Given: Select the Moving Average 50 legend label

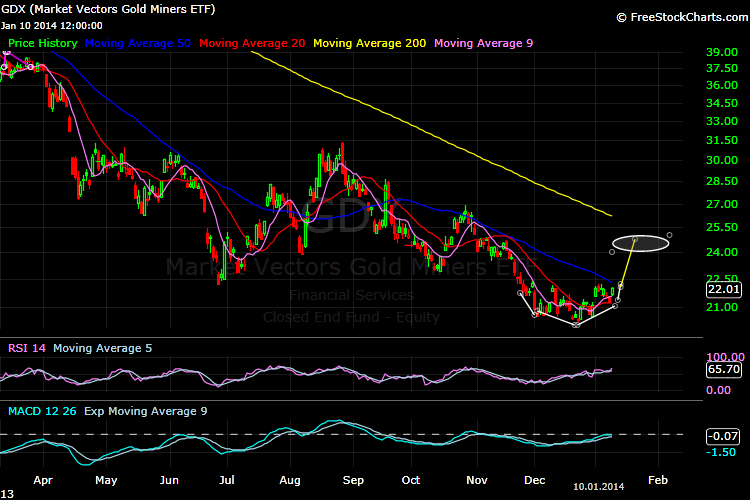Looking at the screenshot, I should (x=139, y=43).
